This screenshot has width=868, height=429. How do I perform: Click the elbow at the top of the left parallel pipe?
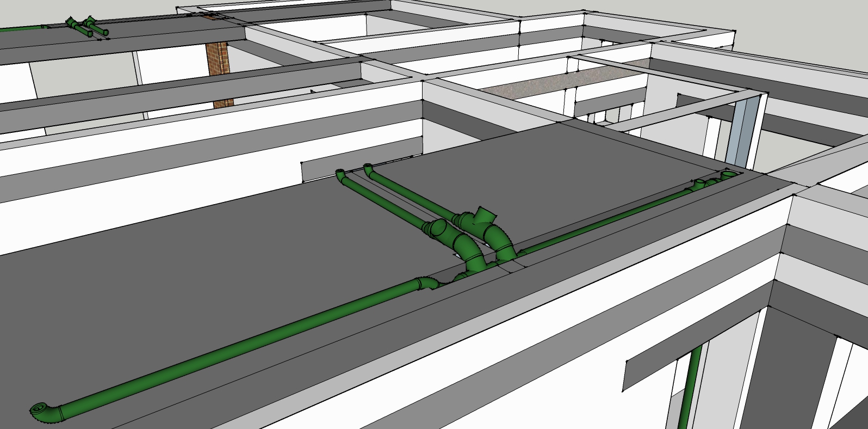(342, 175)
